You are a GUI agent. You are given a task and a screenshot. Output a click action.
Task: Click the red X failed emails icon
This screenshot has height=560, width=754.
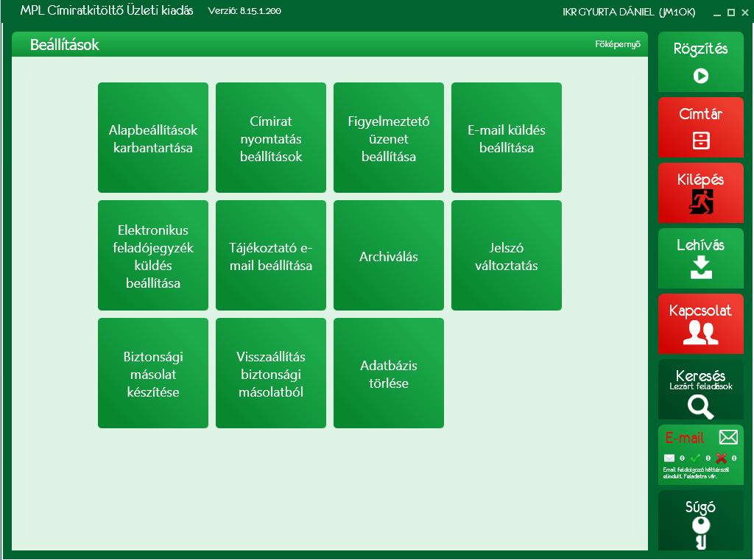(x=721, y=458)
